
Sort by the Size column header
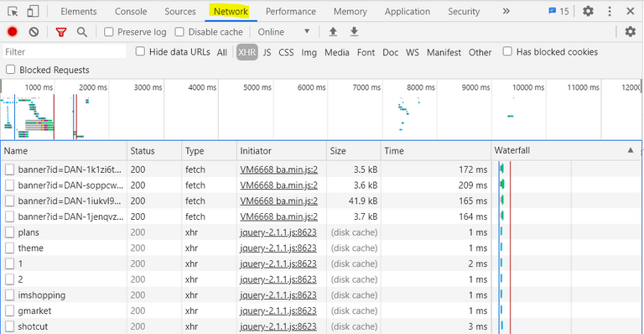[354, 151]
